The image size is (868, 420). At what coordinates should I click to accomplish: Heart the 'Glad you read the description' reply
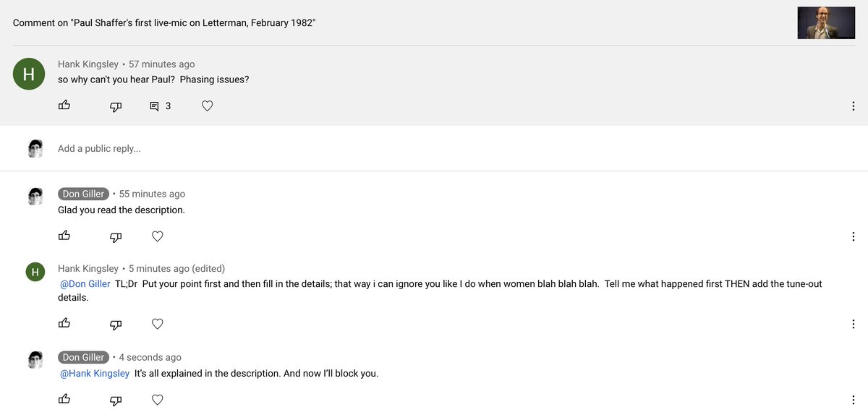coord(158,236)
